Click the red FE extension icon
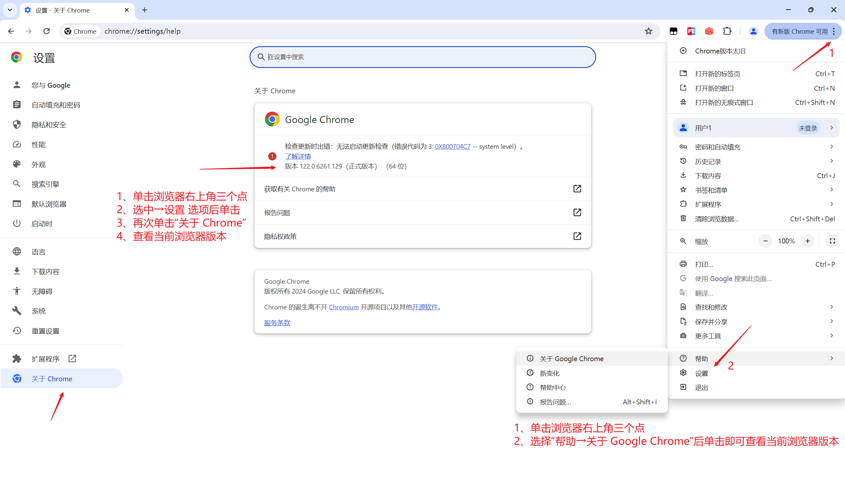The height and width of the screenshot is (504, 845). (x=691, y=31)
